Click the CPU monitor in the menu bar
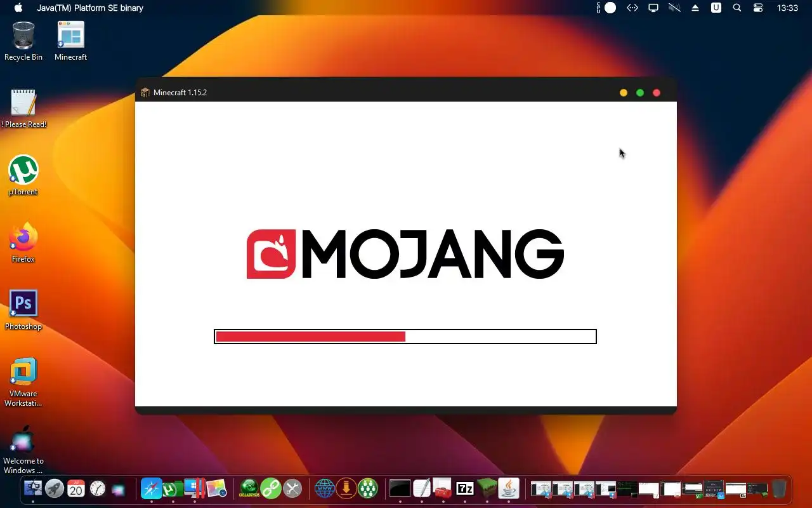The width and height of the screenshot is (812, 508). click(606, 8)
